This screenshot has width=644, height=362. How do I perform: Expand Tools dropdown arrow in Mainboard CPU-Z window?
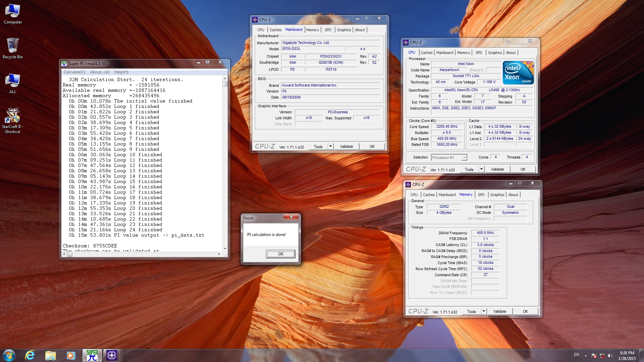click(330, 146)
